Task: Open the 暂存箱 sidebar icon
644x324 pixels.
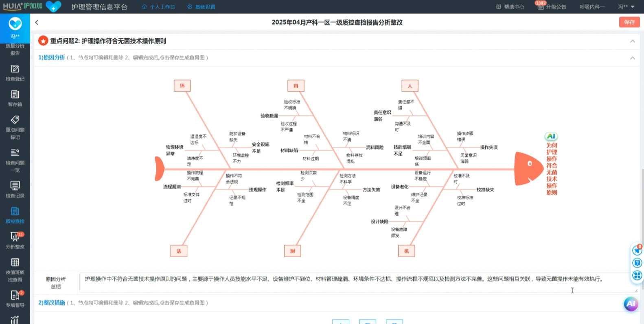Action: [15, 98]
